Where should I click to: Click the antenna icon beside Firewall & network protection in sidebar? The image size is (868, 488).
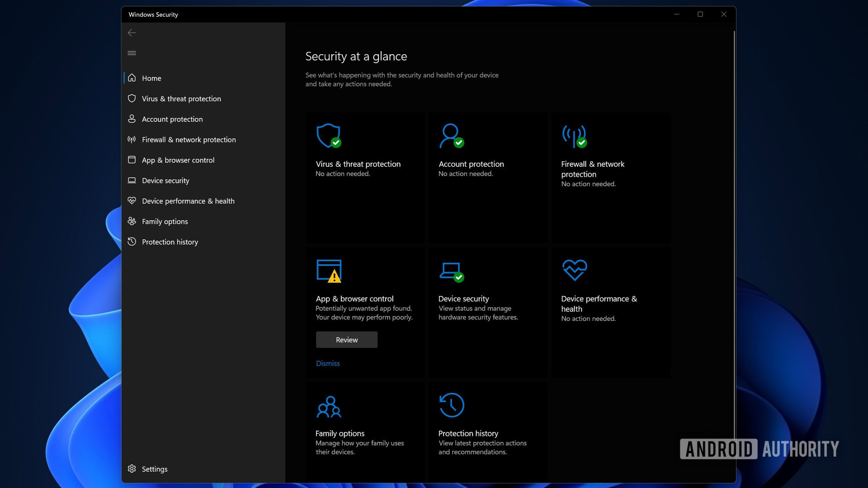click(x=132, y=139)
